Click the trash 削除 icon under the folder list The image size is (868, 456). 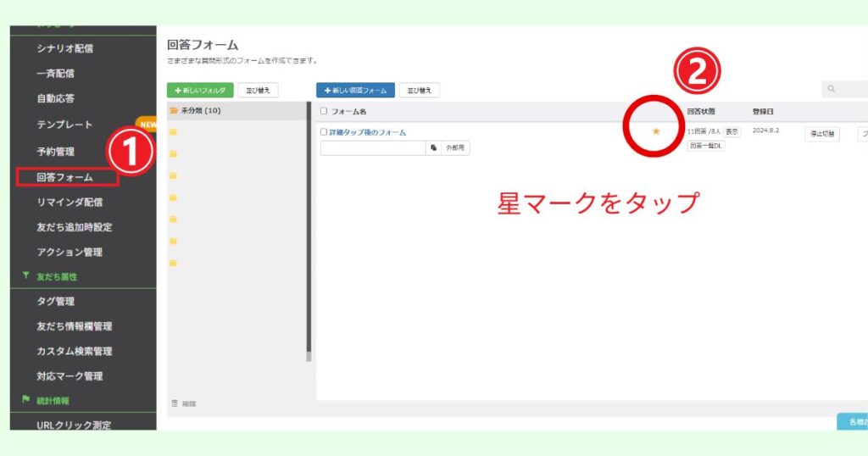(x=175, y=403)
